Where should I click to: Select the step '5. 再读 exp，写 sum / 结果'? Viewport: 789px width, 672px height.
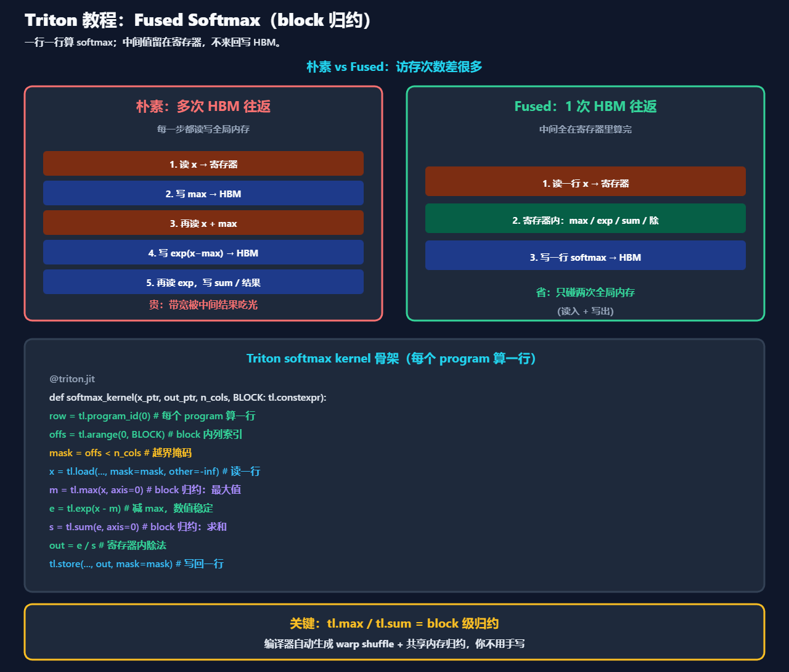tap(203, 282)
